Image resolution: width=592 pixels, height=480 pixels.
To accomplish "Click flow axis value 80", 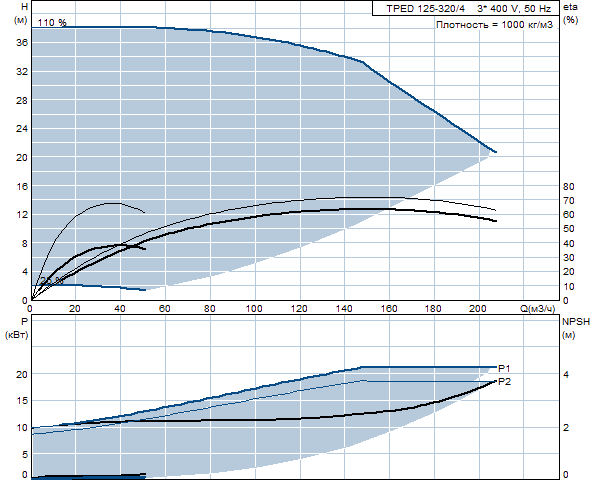I will tap(210, 309).
